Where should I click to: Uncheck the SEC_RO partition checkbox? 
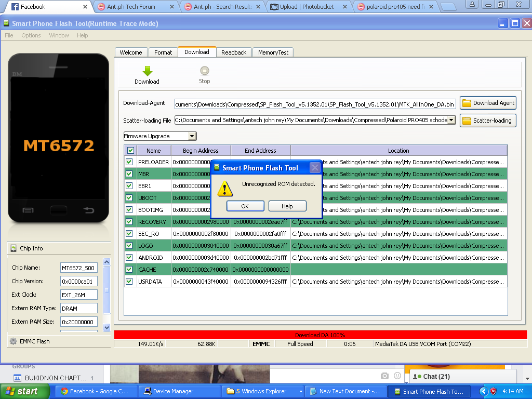pos(129,233)
